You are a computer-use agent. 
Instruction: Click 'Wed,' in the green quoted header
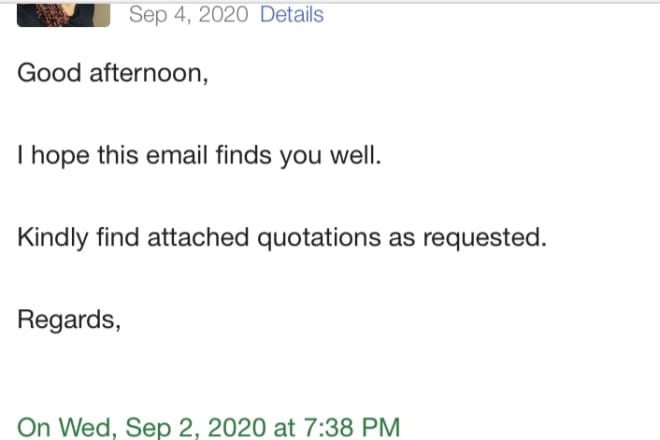click(x=88, y=427)
